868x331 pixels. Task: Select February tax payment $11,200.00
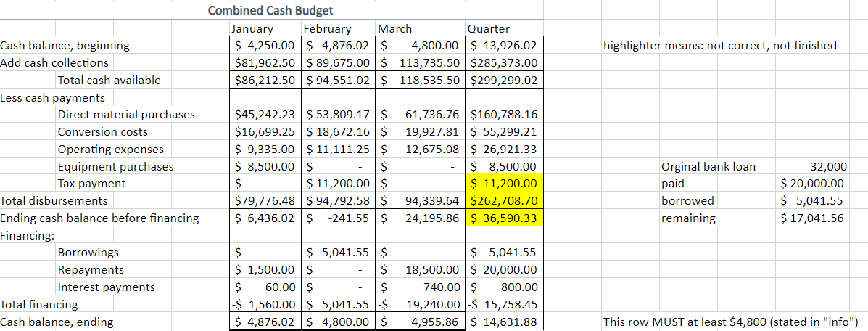339,184
